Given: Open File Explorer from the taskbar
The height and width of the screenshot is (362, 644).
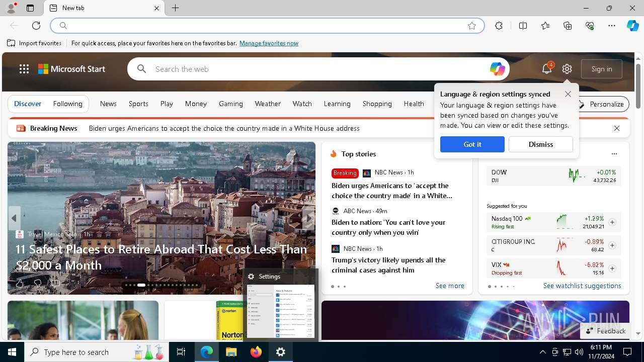Looking at the screenshot, I should pyautogui.click(x=231, y=352).
